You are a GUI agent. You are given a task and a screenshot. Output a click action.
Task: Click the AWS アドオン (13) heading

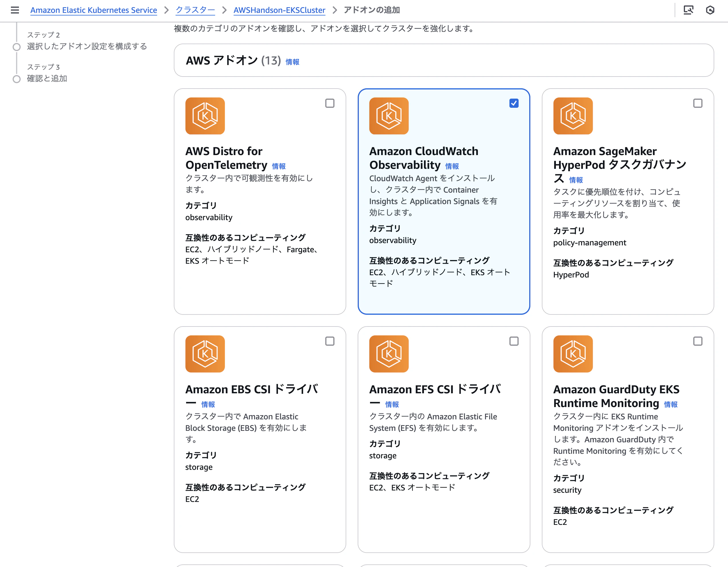[233, 61]
